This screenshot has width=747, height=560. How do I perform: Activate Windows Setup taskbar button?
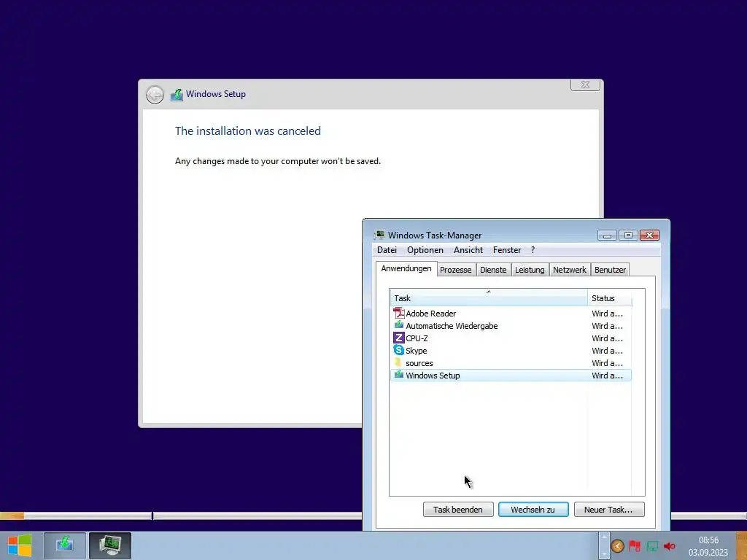(x=65, y=545)
